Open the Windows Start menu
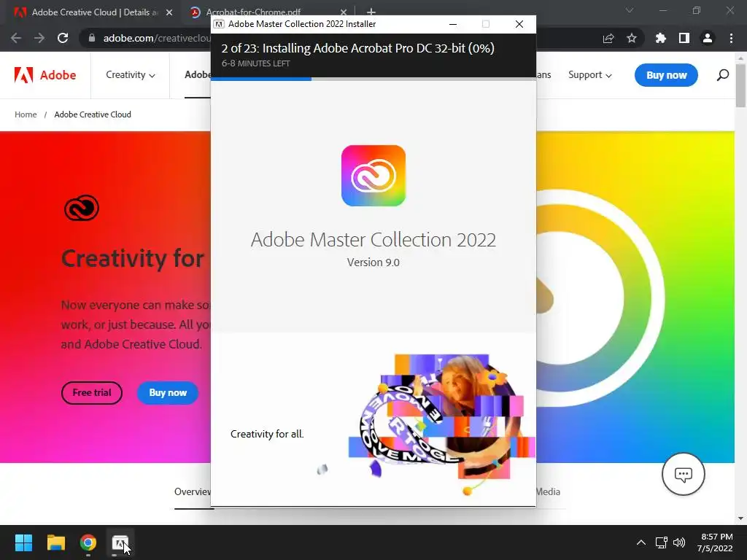 point(23,542)
